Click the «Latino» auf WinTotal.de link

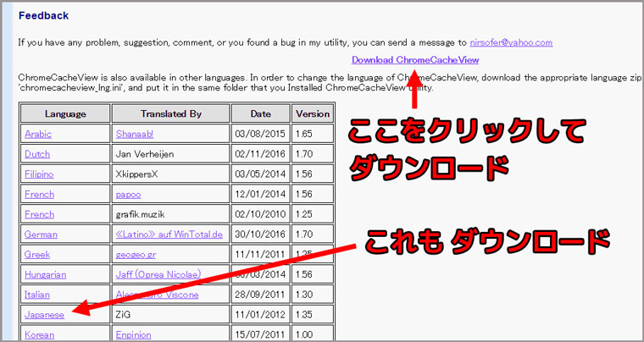(169, 234)
